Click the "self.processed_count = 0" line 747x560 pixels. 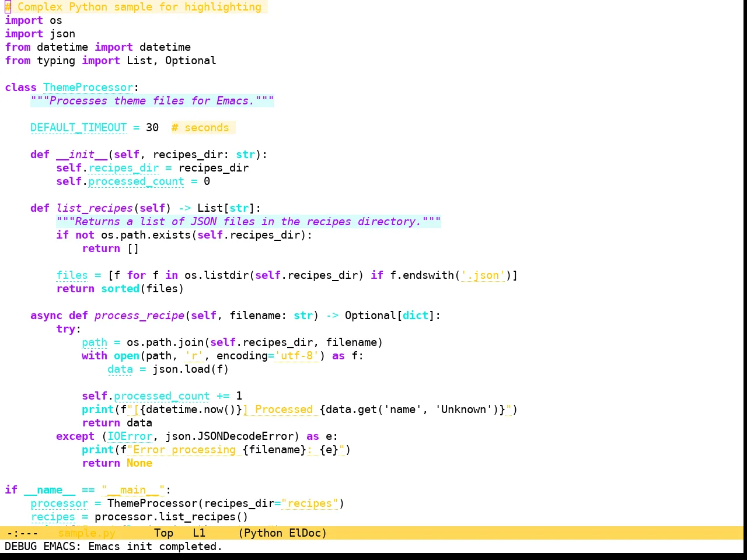pos(133,181)
